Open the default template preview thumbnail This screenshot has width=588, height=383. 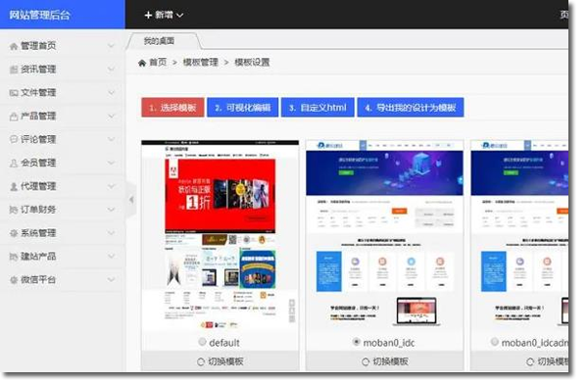(220, 236)
